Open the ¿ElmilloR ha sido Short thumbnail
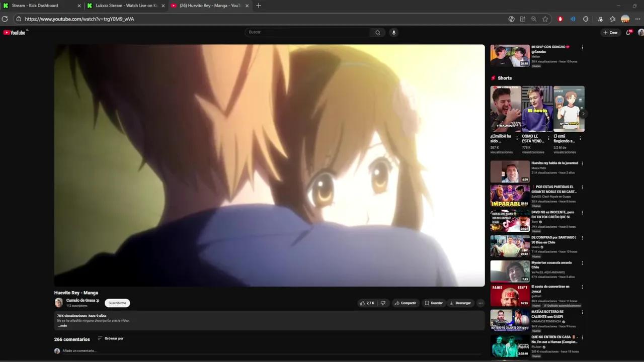644x362 pixels. coord(506,109)
